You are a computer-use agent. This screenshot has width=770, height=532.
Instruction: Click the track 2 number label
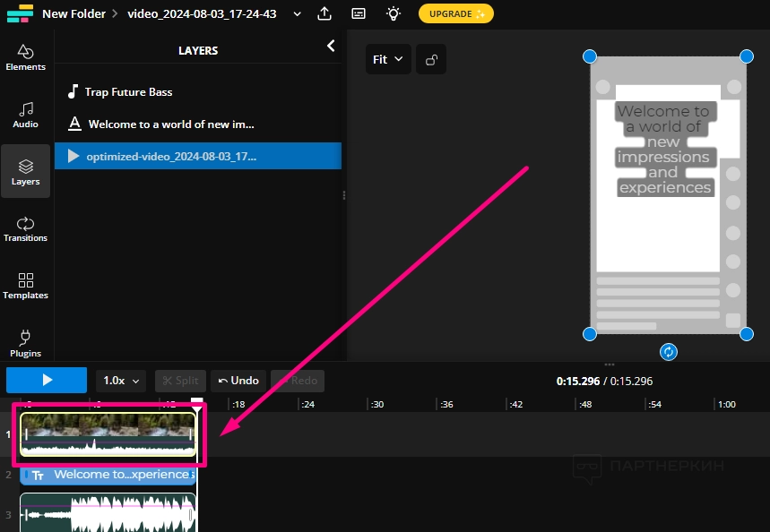[8, 475]
